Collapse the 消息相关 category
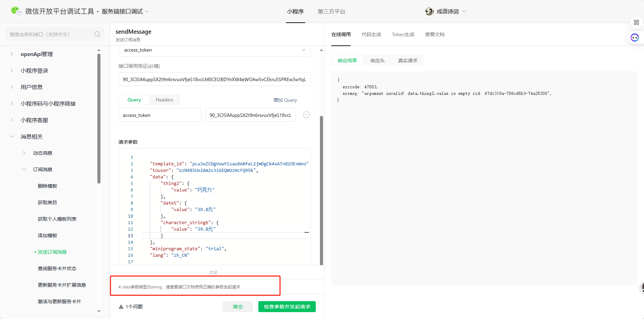644x319 pixels. click(x=12, y=136)
